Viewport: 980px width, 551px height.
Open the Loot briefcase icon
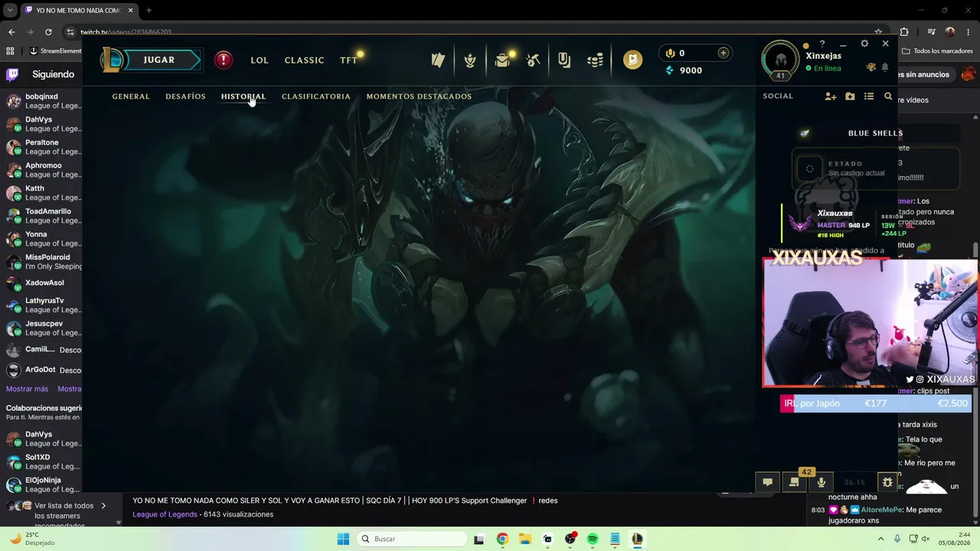coord(502,60)
